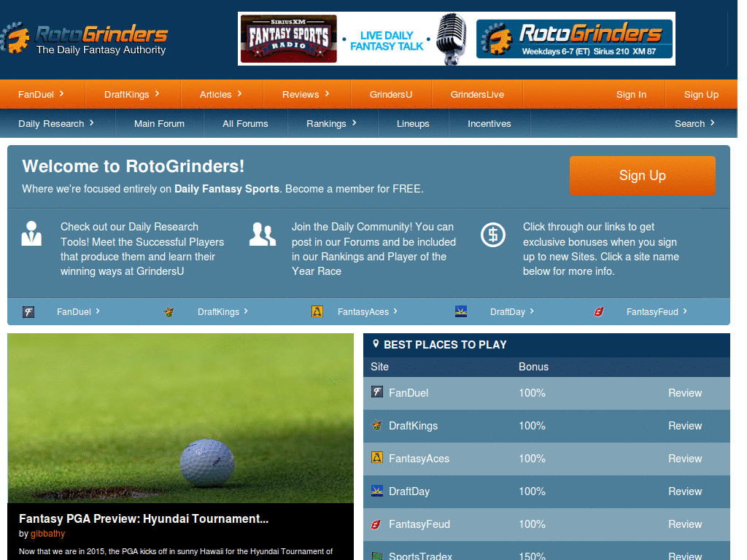747x560 pixels.
Task: Click the FantasyAces icon in the Best Places table
Action: (x=377, y=458)
